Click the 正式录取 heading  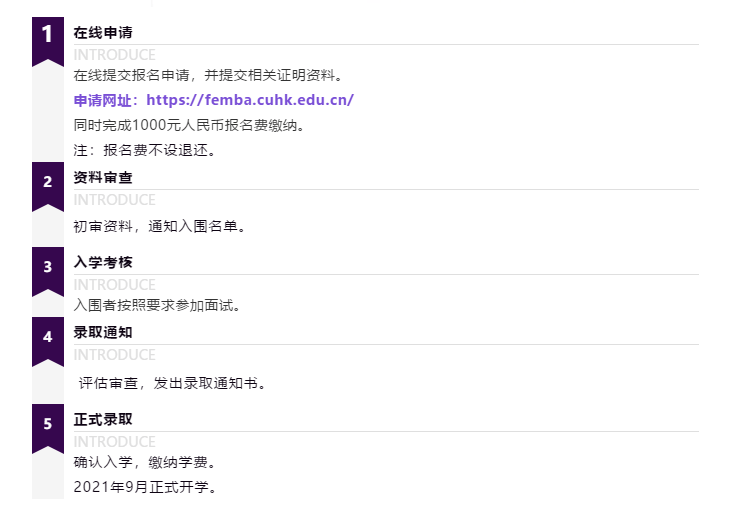[x=103, y=419]
